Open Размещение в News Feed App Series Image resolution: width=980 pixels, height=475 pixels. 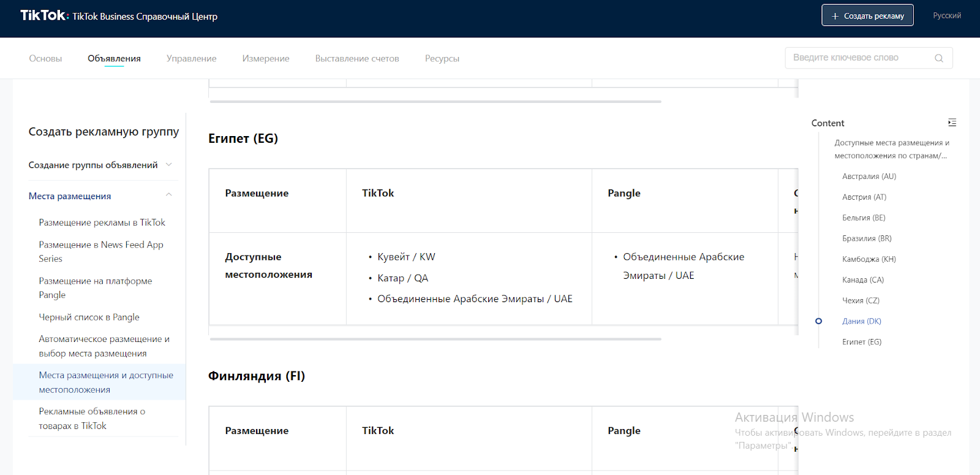pos(101,251)
